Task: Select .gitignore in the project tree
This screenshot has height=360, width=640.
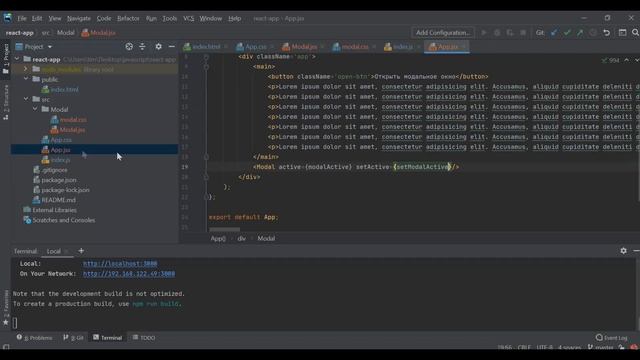Action: pyautogui.click(x=54, y=170)
